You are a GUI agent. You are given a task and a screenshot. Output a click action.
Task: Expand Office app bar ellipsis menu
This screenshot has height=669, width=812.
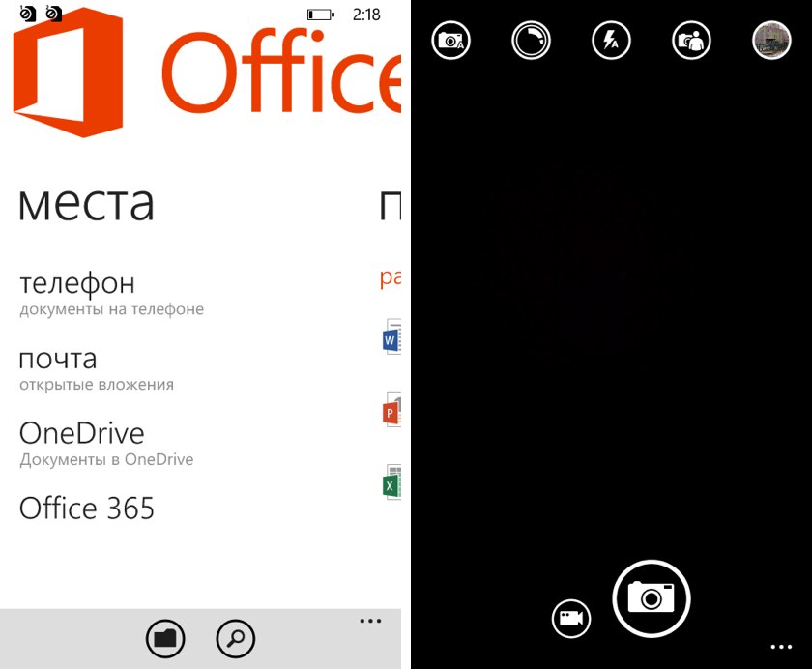371,621
